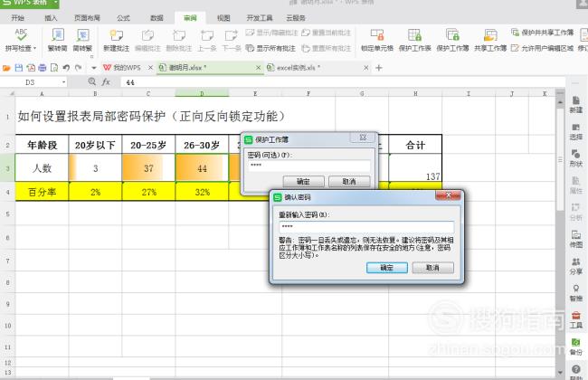Click 保护并共享工作簿 in the ribbon

point(542,33)
